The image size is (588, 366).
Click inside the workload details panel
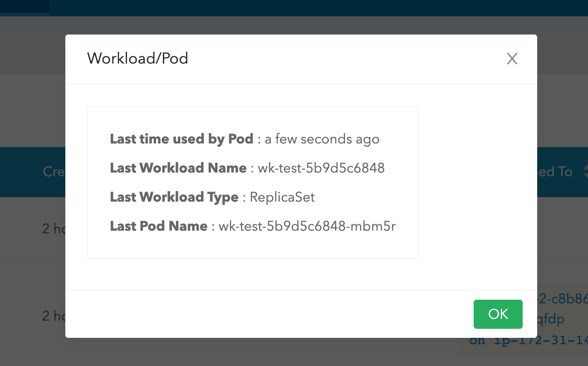click(252, 182)
